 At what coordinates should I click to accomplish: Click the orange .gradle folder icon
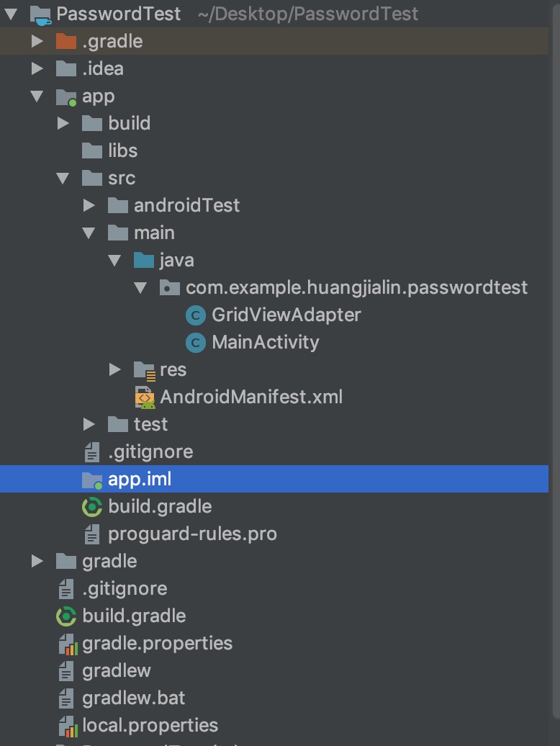point(66,42)
